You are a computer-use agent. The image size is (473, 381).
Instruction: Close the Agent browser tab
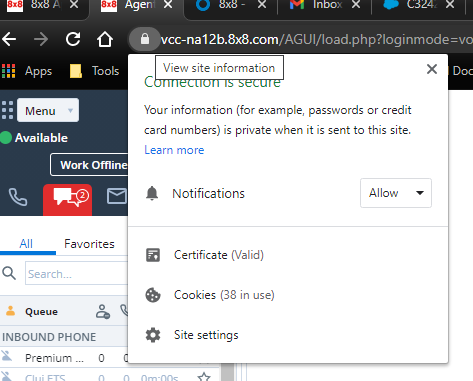168,5
